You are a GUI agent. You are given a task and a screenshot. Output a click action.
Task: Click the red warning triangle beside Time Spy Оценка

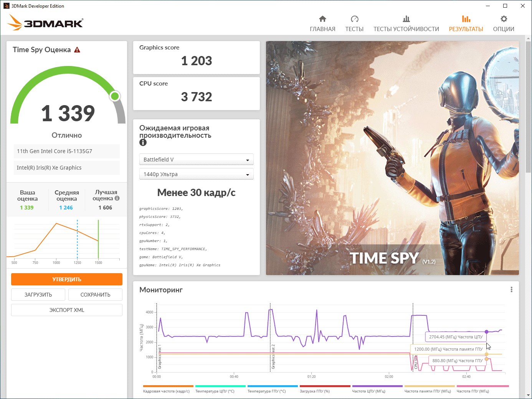(77, 50)
